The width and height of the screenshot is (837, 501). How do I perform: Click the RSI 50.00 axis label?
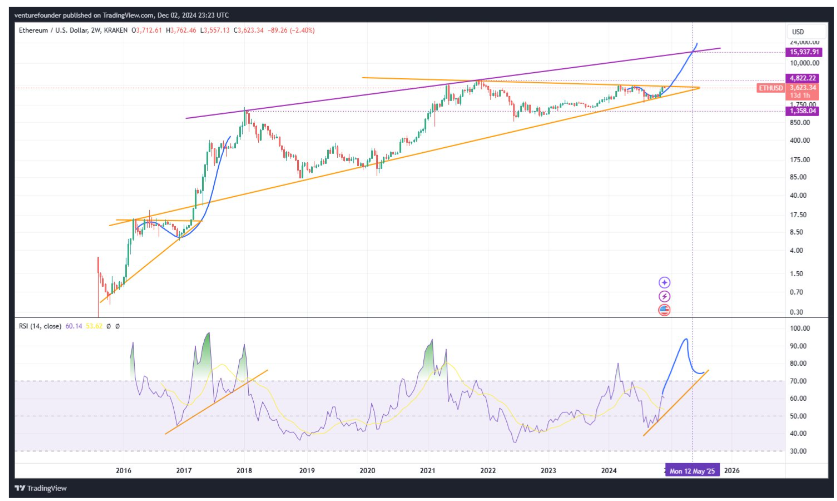tap(799, 416)
